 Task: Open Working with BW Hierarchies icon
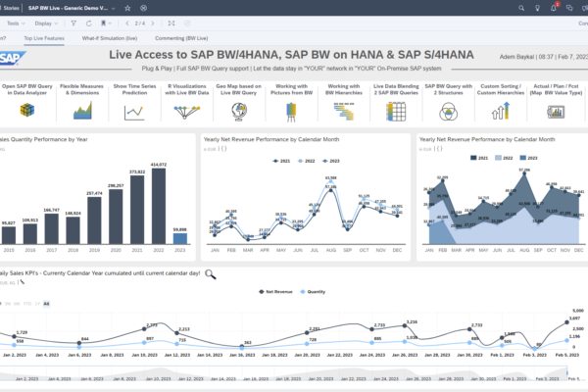point(344,112)
